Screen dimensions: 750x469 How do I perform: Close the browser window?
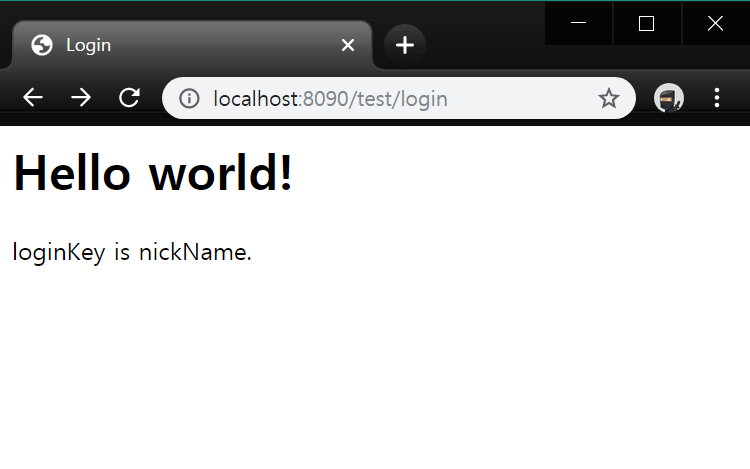pos(716,23)
